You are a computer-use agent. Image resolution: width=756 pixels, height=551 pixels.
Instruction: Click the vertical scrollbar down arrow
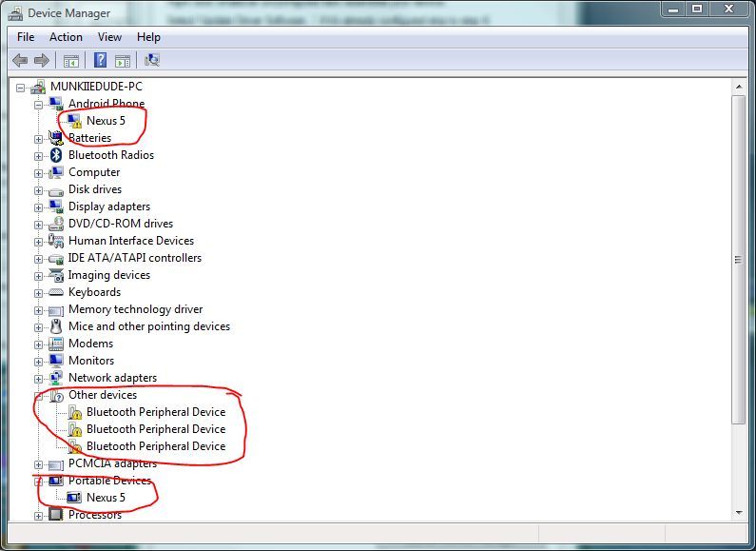pos(739,513)
